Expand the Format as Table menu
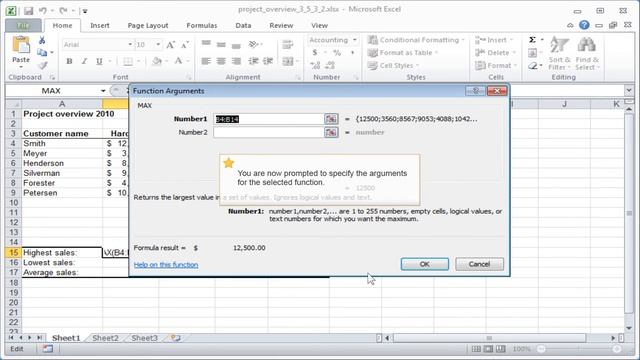640x360 pixels. [402, 53]
